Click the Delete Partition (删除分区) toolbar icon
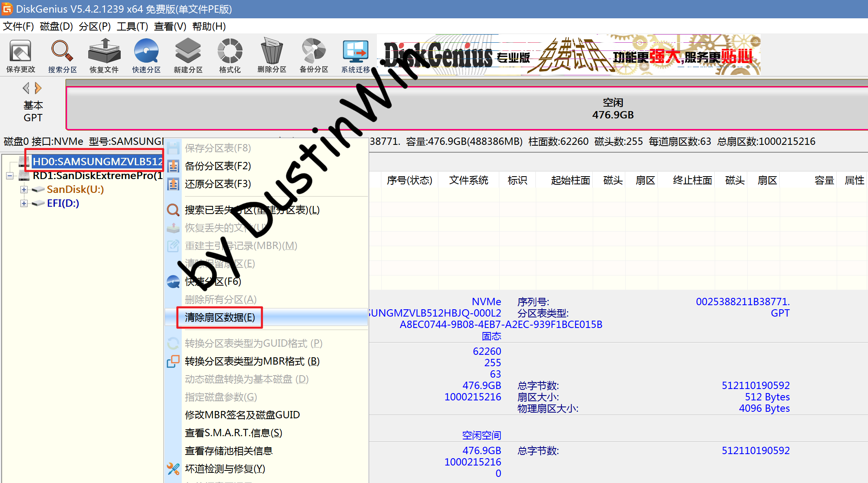The height and width of the screenshot is (483, 868). tap(272, 56)
